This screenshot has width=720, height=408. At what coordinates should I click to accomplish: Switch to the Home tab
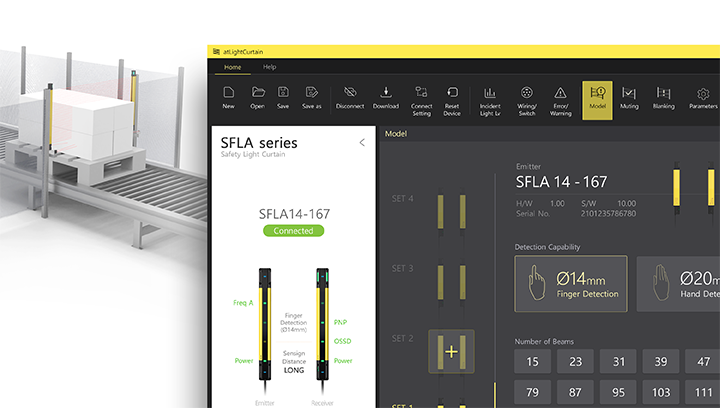pyautogui.click(x=232, y=67)
